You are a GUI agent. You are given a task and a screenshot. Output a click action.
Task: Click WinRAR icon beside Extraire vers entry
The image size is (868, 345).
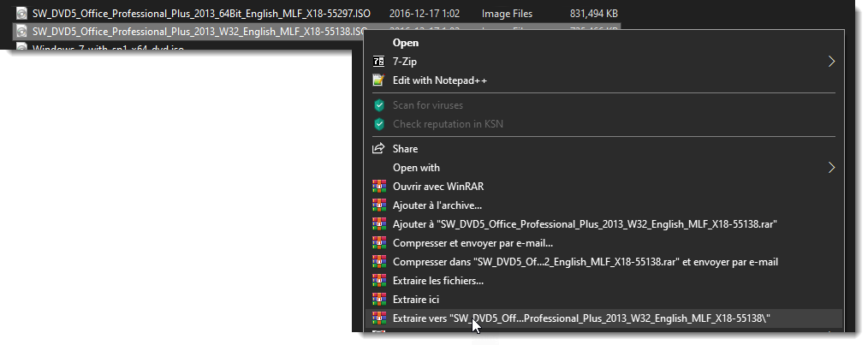[378, 318]
